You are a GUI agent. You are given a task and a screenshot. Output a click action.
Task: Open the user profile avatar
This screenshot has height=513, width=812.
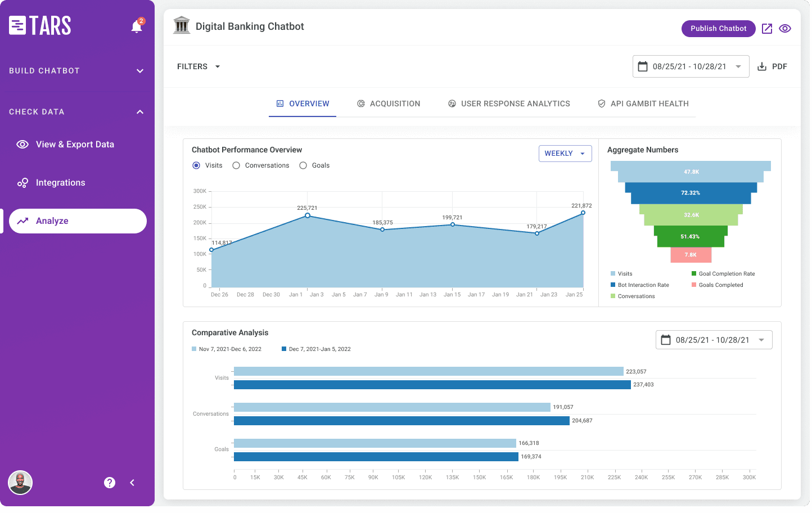pos(20,484)
